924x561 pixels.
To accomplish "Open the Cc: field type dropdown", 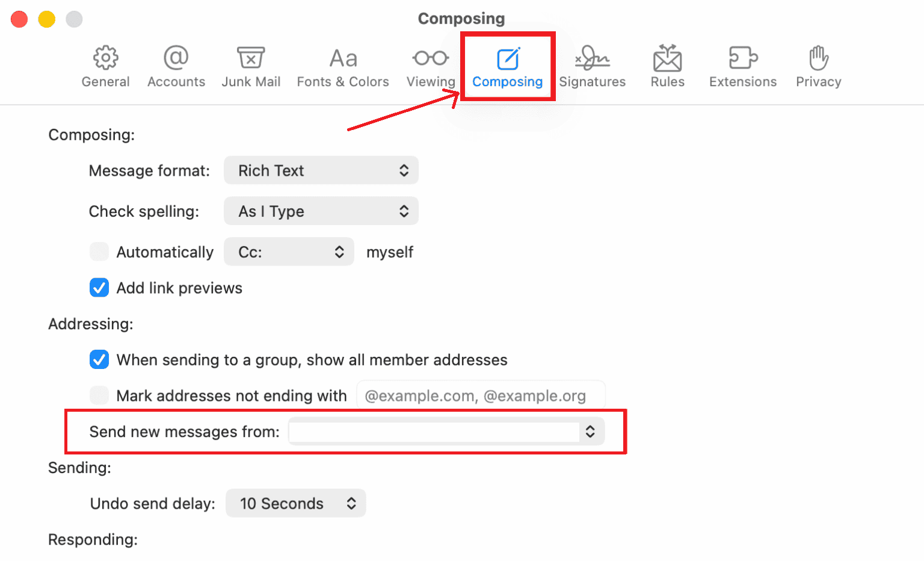I will pyautogui.click(x=289, y=252).
